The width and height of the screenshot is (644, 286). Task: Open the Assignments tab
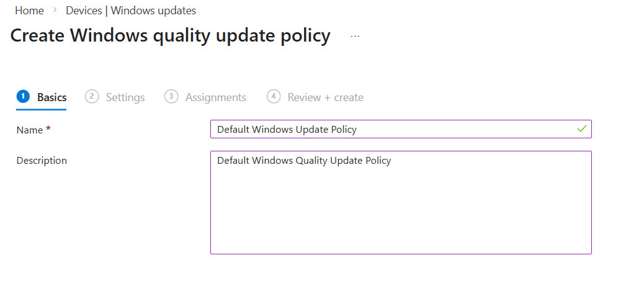coord(215,97)
